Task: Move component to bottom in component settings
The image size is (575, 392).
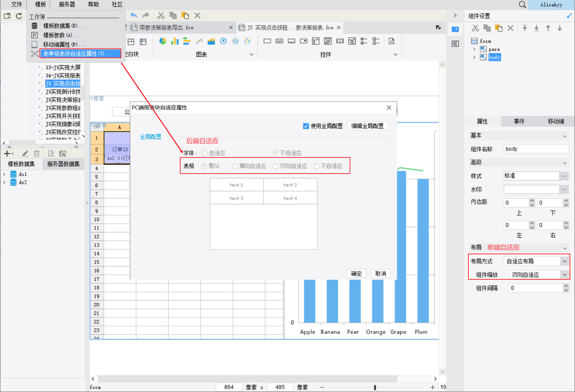Action: coord(537,28)
